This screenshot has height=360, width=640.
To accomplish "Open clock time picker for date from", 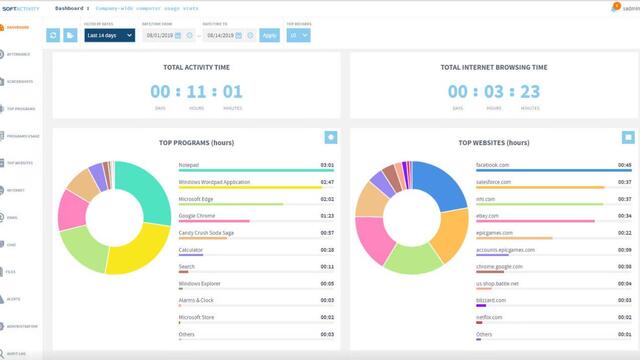I will click(x=189, y=36).
